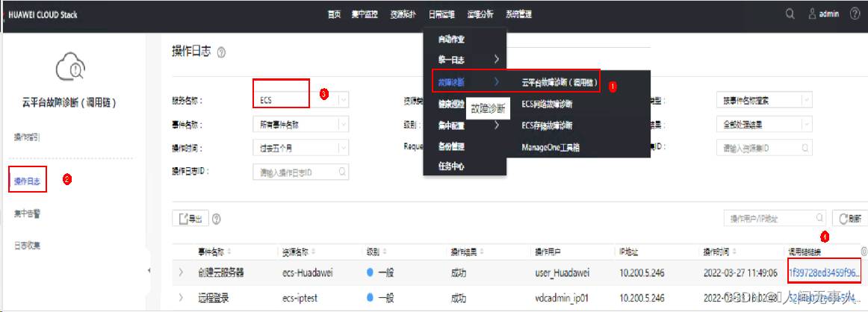Click the help icon next to 导出

217,219
